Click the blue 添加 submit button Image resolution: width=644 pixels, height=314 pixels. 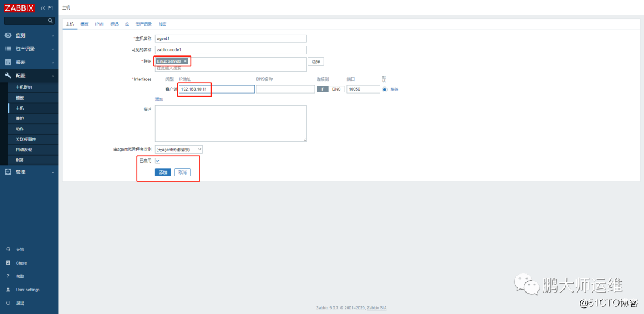163,172
